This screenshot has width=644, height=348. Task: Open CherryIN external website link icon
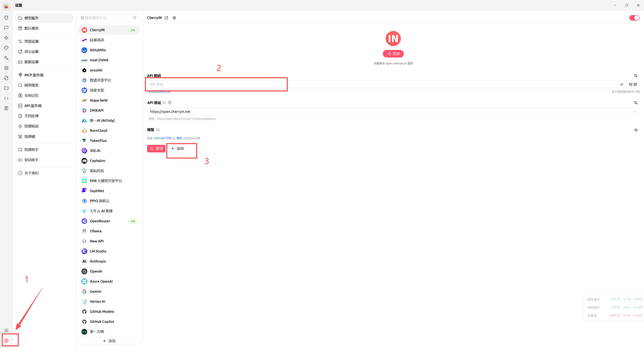pyautogui.click(x=166, y=18)
